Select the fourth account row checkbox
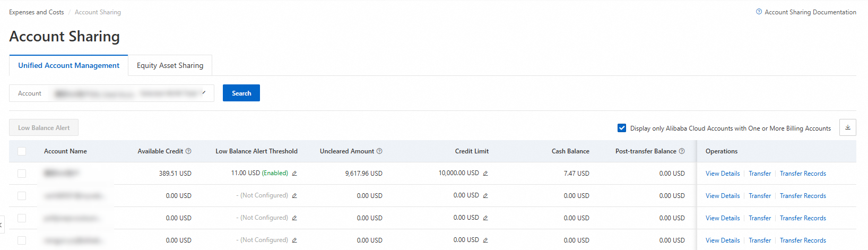This screenshot has height=250, width=868. click(22, 240)
